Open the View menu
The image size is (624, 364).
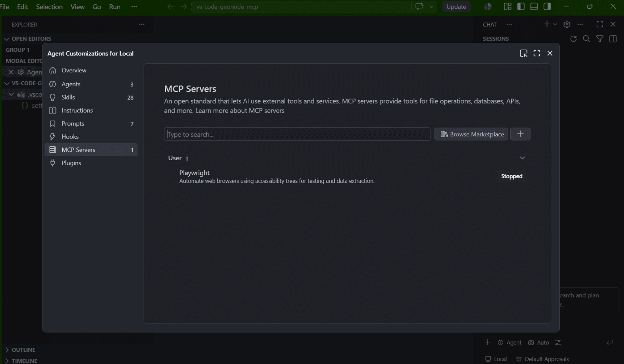(77, 7)
